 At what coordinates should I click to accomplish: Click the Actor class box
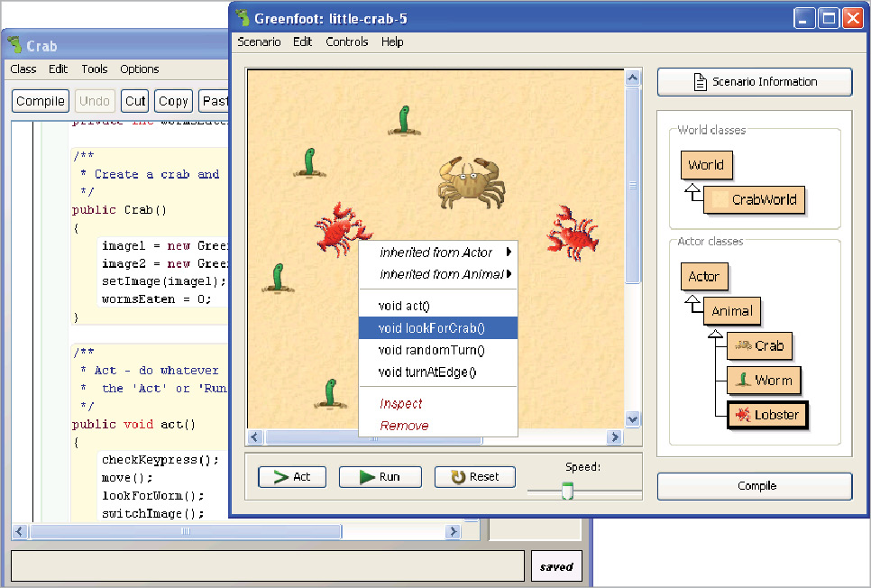(x=704, y=276)
